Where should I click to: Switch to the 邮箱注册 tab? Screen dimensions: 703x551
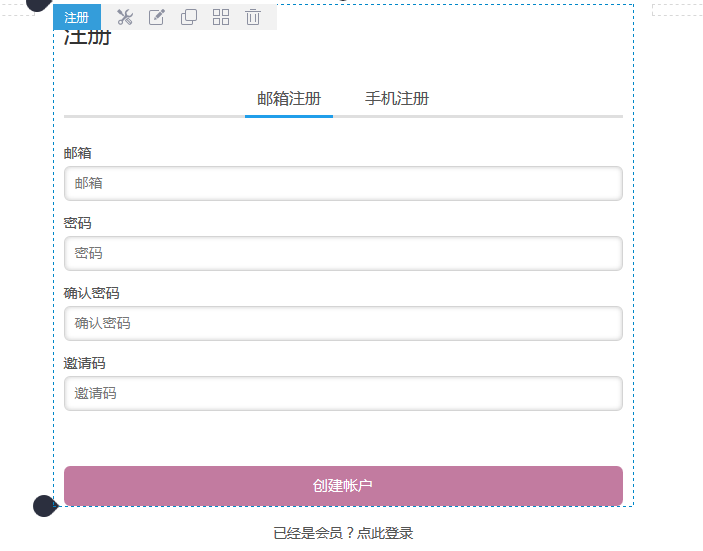tap(289, 99)
